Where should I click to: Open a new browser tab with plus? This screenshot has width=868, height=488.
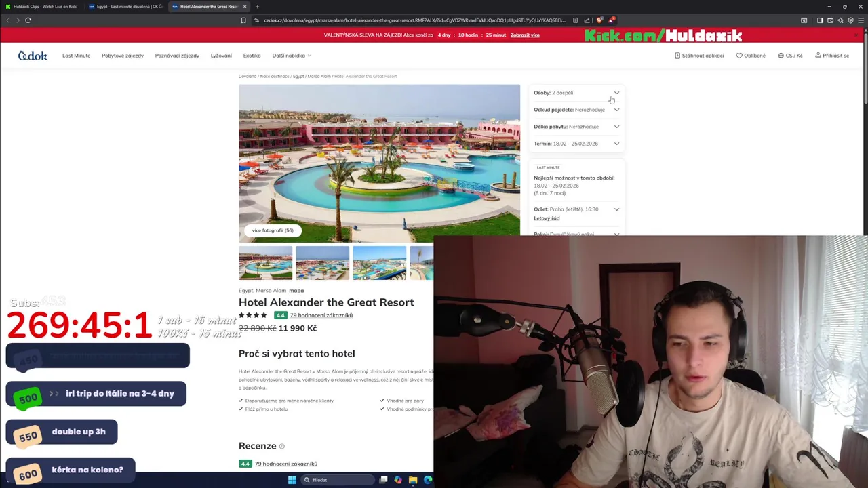pos(257,7)
